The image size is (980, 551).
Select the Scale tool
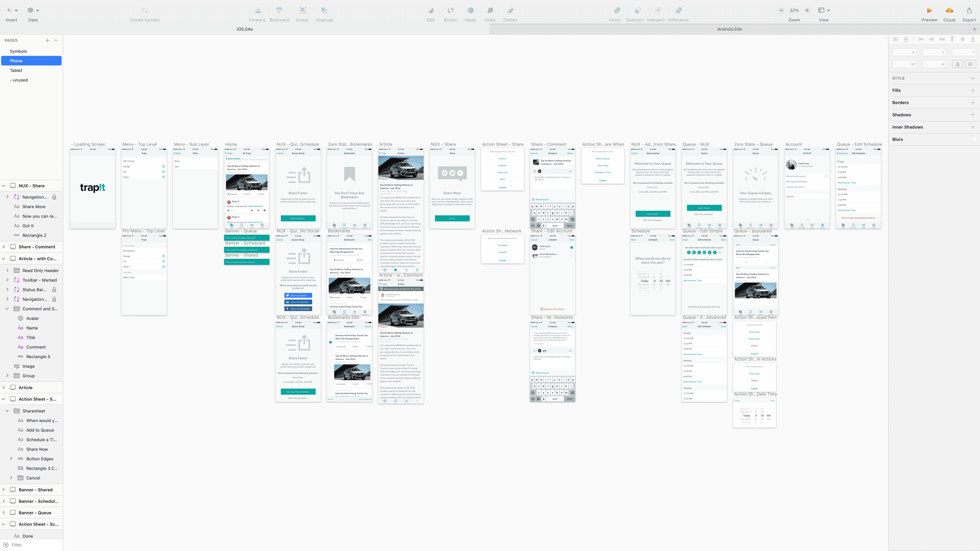tap(490, 10)
